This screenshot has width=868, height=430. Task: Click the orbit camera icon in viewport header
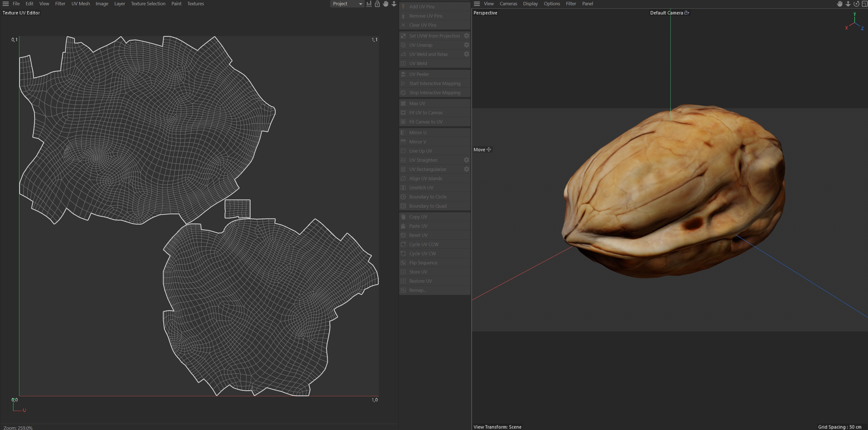tap(856, 4)
